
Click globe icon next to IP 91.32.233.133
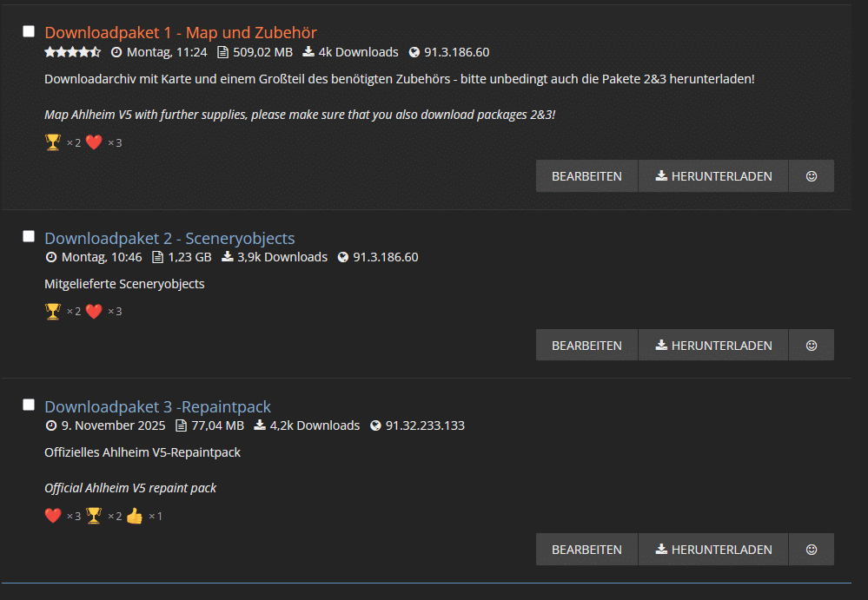point(375,425)
